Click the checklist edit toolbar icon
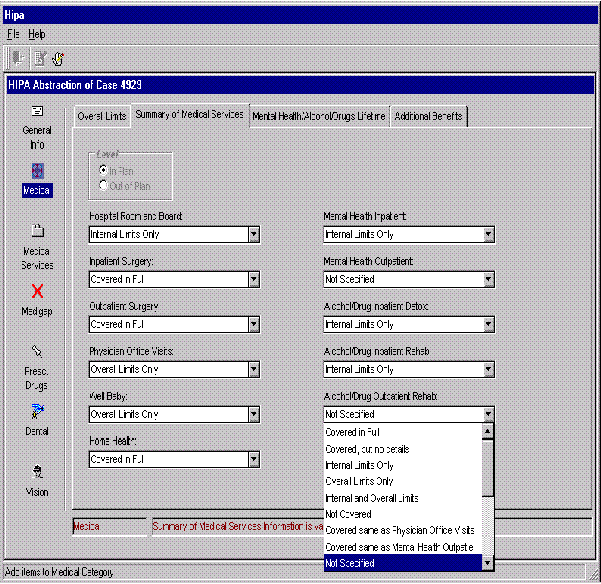Viewport: 601px width, 584px height. click(x=39, y=59)
